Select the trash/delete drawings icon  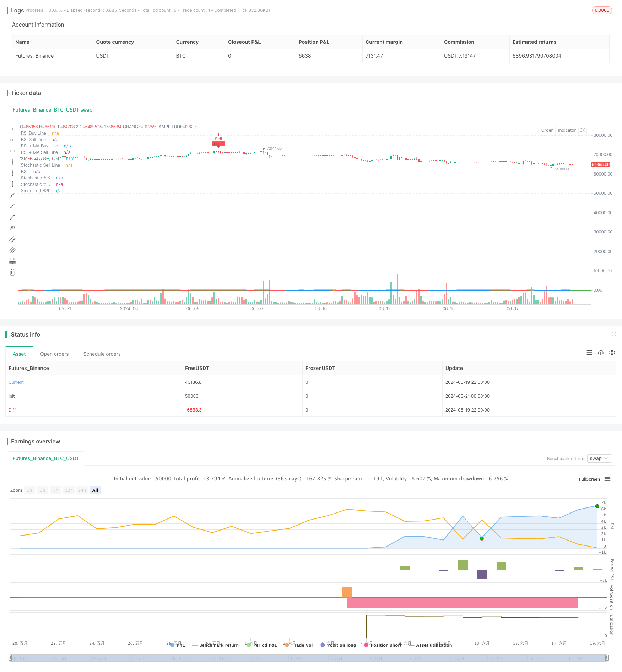pos(12,272)
